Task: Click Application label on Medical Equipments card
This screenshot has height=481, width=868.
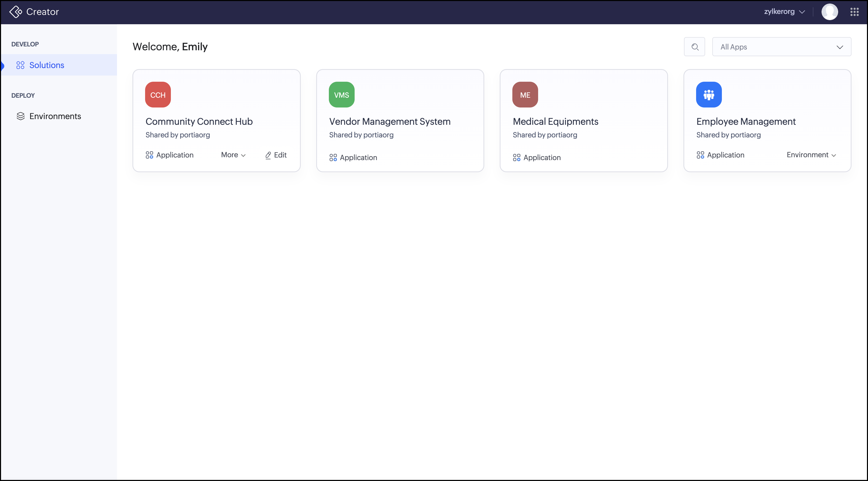Action: click(541, 157)
